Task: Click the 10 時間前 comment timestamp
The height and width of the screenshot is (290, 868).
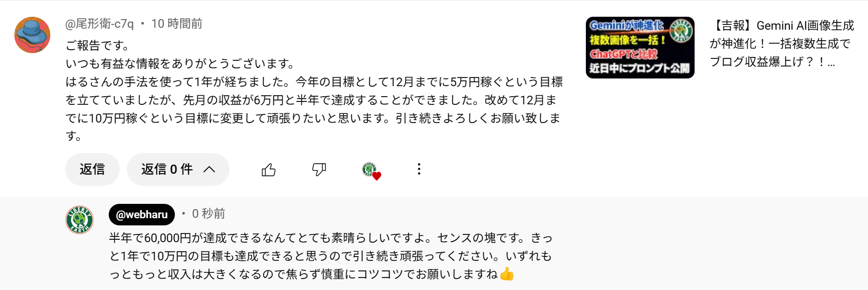Action: tap(177, 23)
